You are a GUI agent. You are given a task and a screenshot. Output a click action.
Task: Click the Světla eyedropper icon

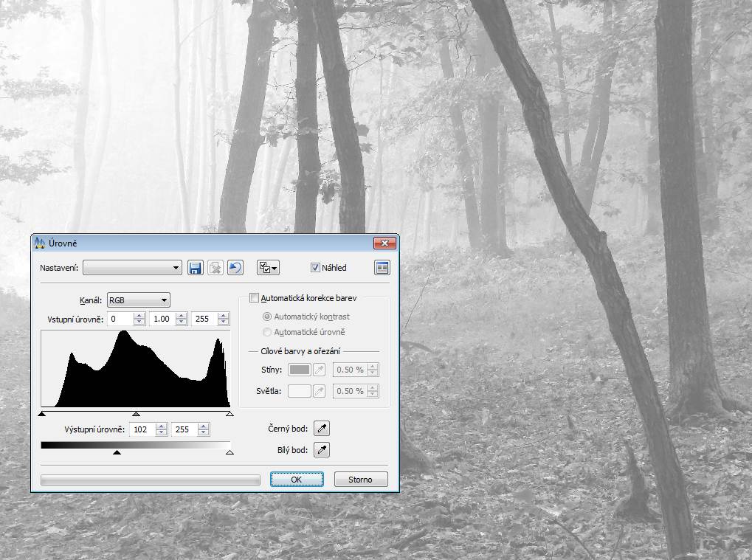coord(320,391)
